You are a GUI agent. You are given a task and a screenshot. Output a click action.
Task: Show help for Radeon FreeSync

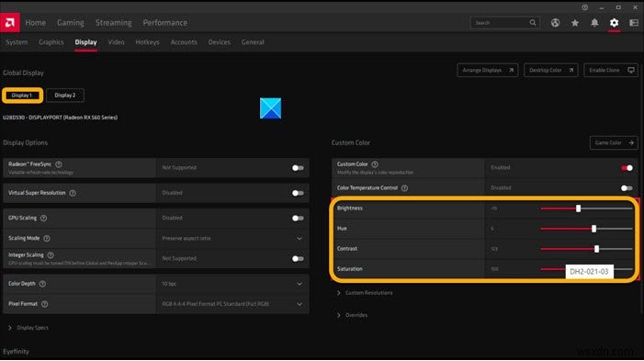pos(59,164)
